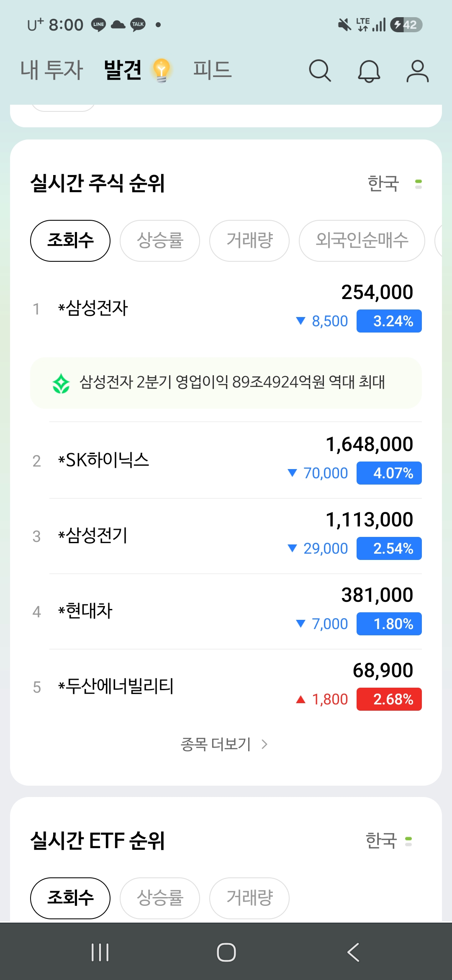Toggle 한국 country switch for stock ranking
452x980 pixels.
(419, 184)
